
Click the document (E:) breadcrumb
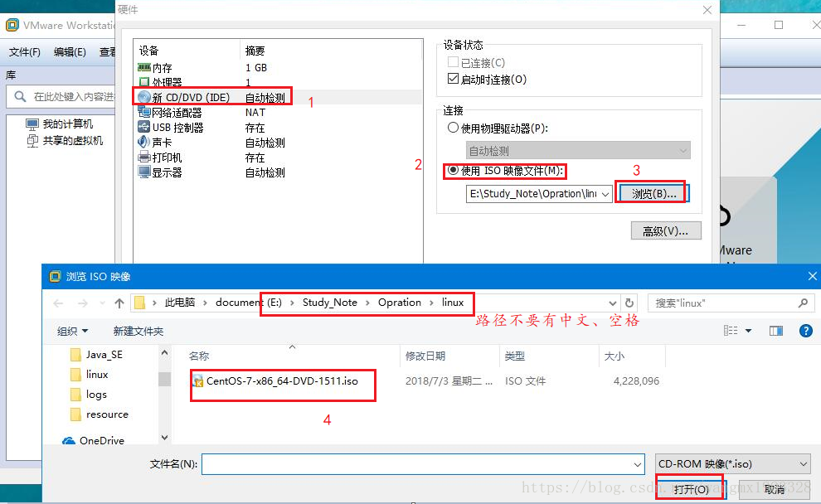(x=248, y=303)
